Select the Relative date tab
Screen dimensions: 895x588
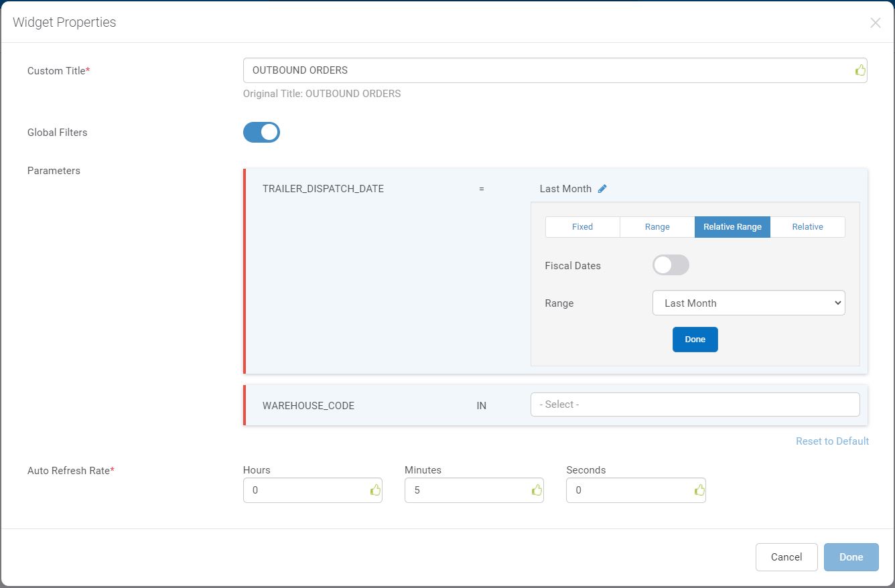click(x=807, y=227)
